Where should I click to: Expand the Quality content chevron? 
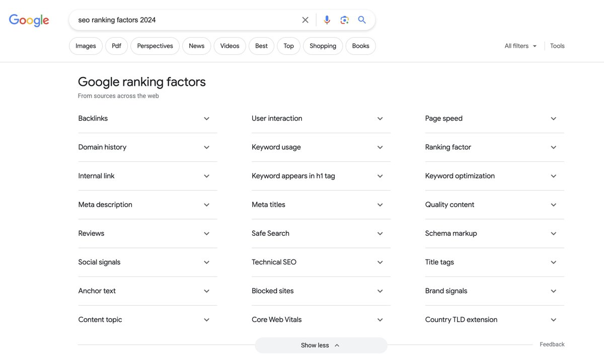pyautogui.click(x=554, y=205)
